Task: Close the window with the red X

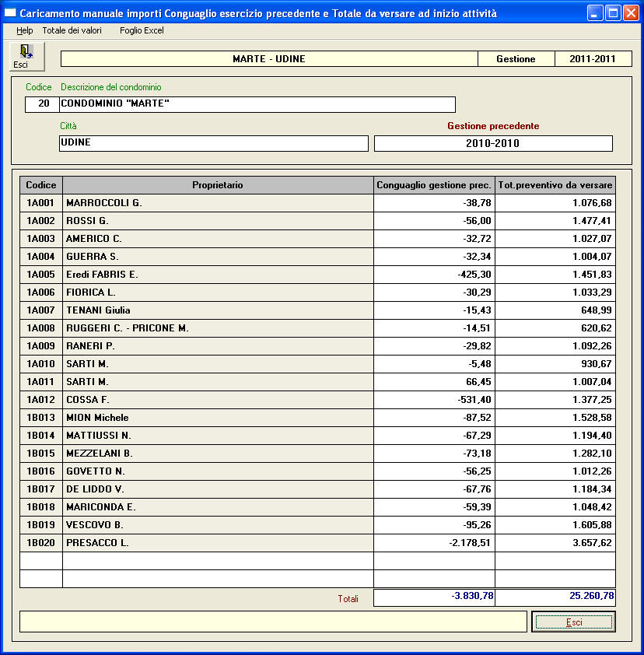Action: [x=631, y=13]
